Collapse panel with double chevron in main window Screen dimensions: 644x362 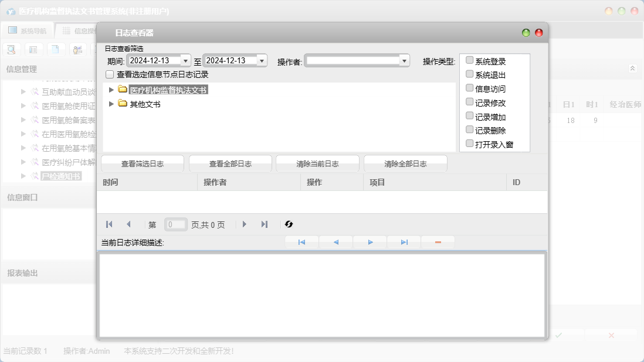point(632,69)
